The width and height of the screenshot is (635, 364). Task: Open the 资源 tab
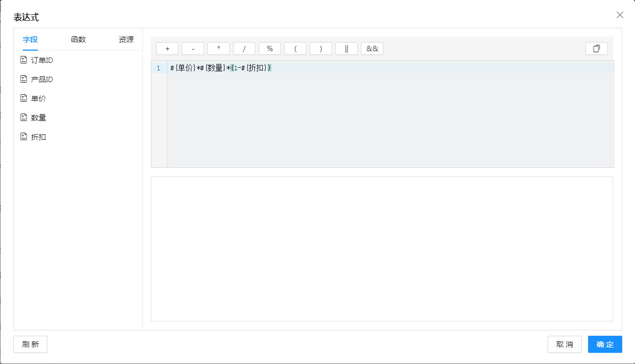click(126, 39)
